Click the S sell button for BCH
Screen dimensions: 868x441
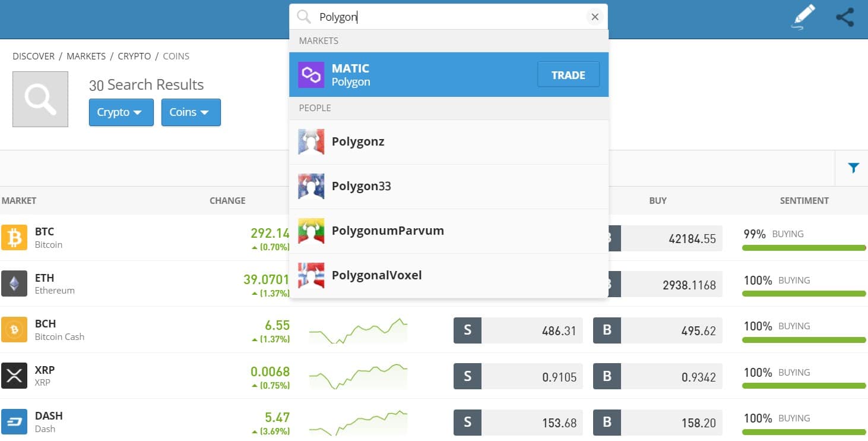(x=467, y=330)
